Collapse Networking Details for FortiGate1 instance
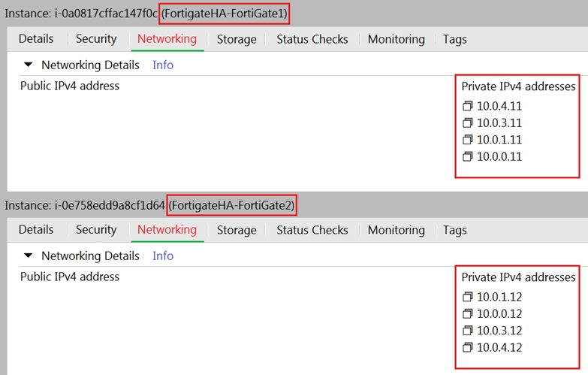588x375 pixels. pyautogui.click(x=28, y=65)
